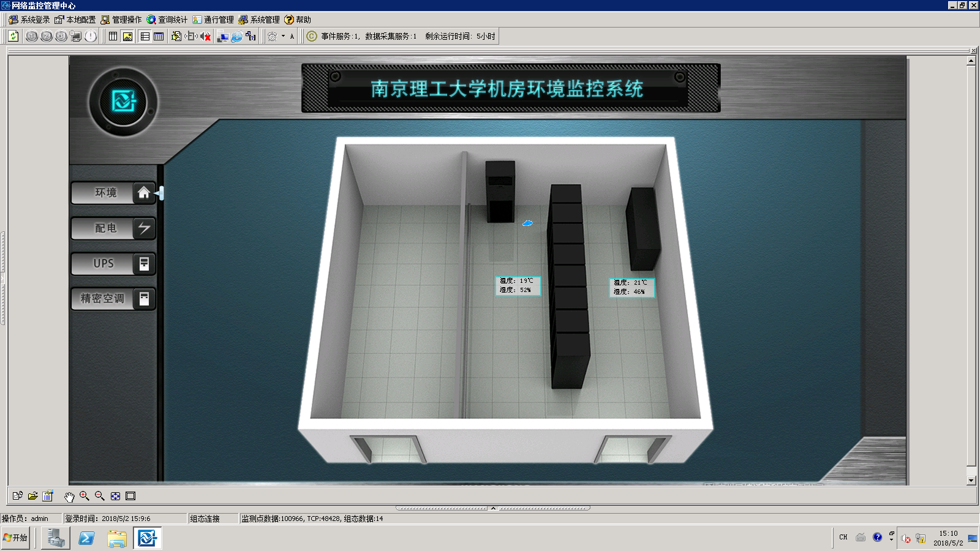The width and height of the screenshot is (980, 551).
Task: Click the networked computers icon
Action: click(223, 36)
